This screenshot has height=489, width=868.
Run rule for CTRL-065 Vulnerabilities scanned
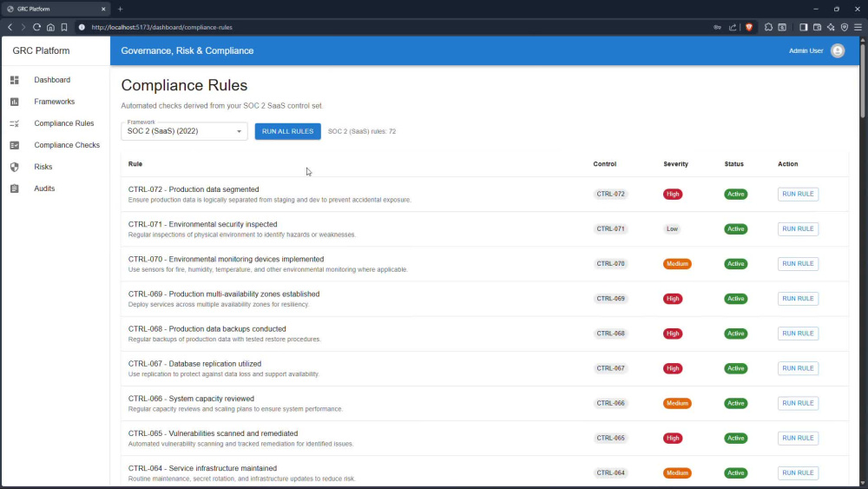pos(798,438)
